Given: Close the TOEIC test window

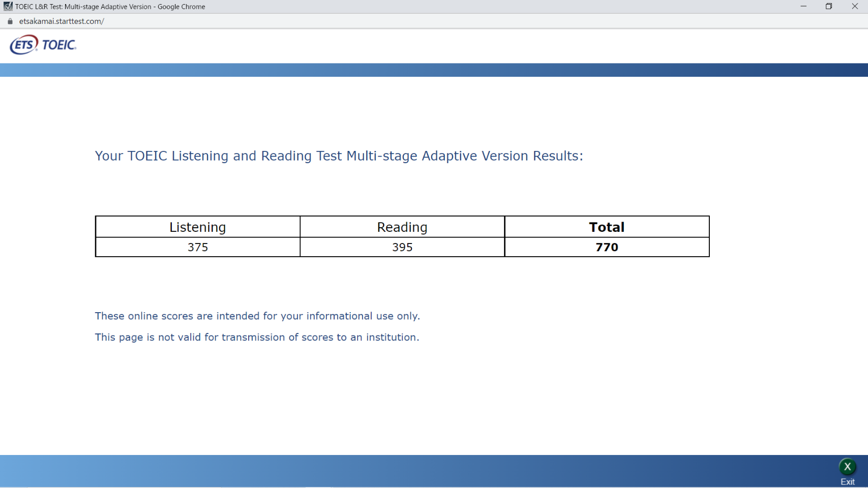Looking at the screenshot, I should (855, 7).
